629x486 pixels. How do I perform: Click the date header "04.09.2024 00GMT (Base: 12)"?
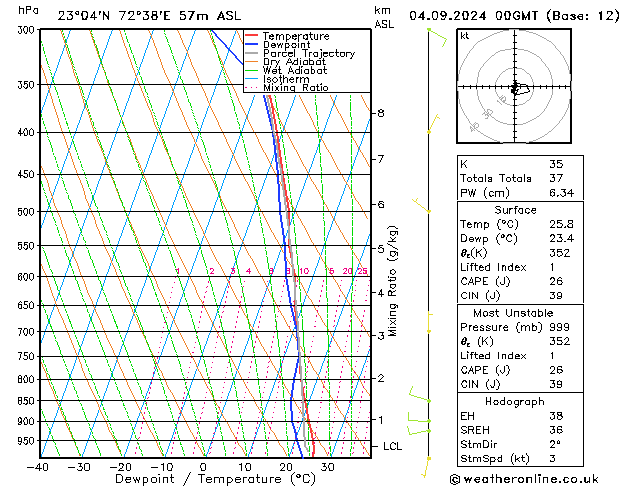click(515, 16)
